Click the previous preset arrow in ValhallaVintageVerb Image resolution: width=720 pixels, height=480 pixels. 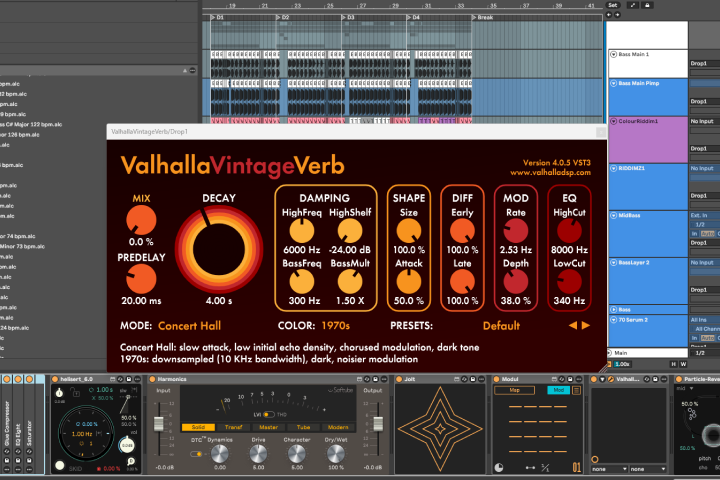tap(573, 325)
